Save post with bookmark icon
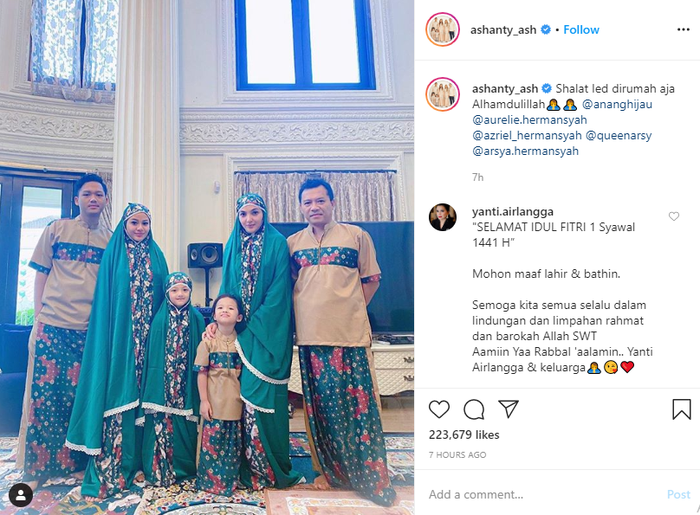Screen dimensions: 700x515 click(x=681, y=409)
